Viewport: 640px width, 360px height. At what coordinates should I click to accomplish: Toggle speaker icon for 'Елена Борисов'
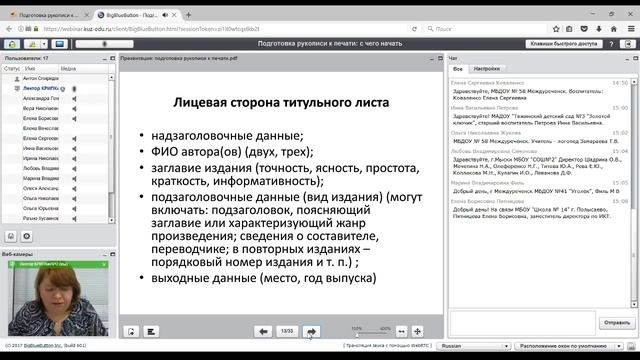click(74, 118)
